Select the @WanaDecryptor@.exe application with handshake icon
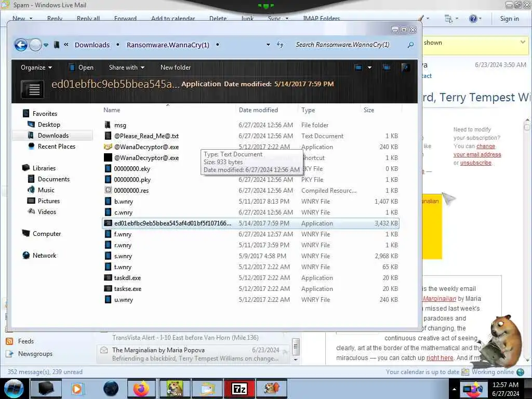 146,147
